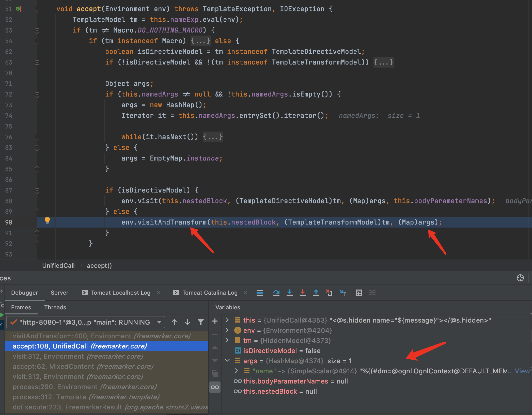Toggle show watches glasses icon in Variables
Image resolution: width=532 pixels, height=415 pixels.
[215, 387]
